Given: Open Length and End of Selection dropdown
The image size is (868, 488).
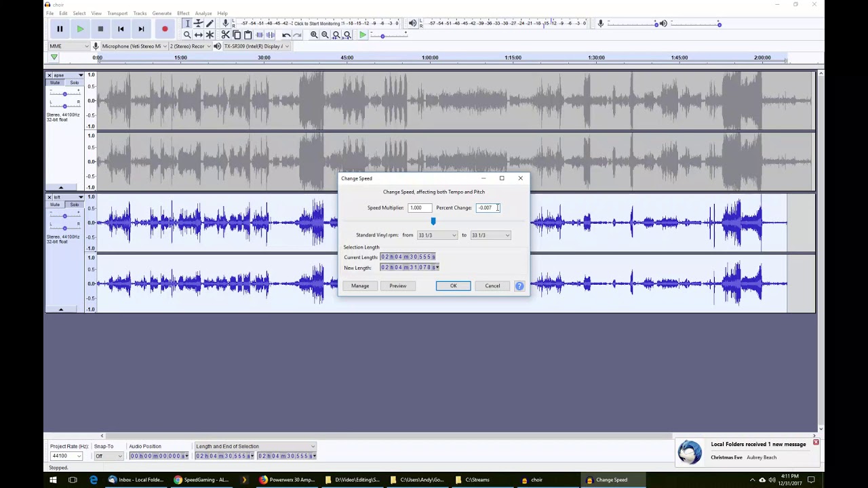Looking at the screenshot, I should (x=256, y=447).
